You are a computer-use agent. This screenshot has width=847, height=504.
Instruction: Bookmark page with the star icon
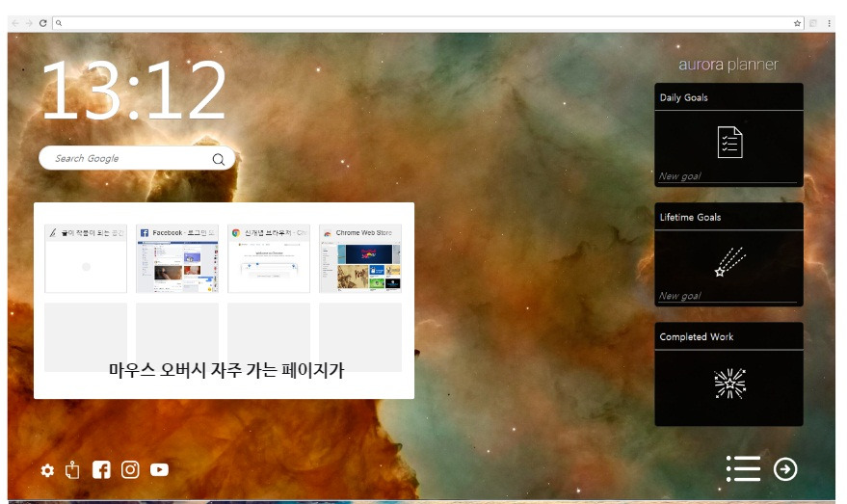click(797, 23)
